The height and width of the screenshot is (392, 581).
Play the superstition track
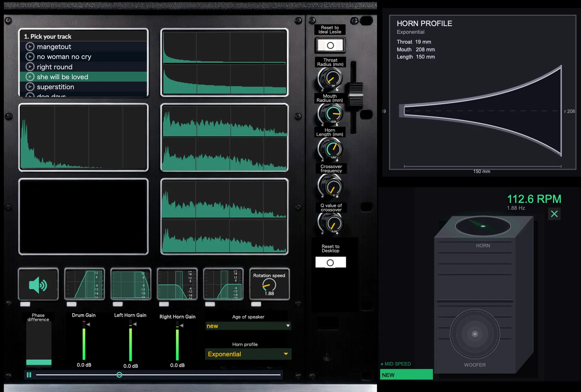(30, 86)
